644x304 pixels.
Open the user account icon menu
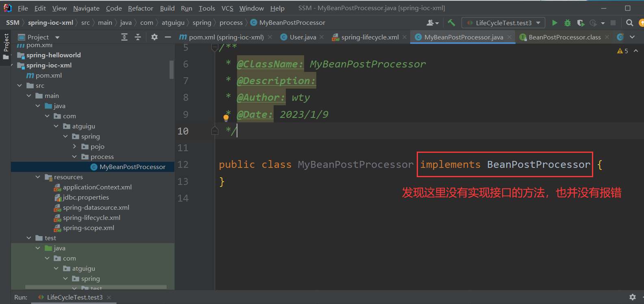[x=432, y=23]
